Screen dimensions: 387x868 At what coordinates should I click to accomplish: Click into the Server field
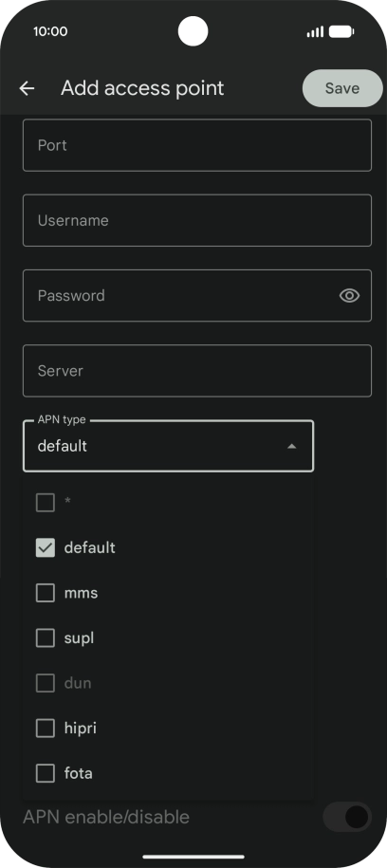(x=197, y=371)
